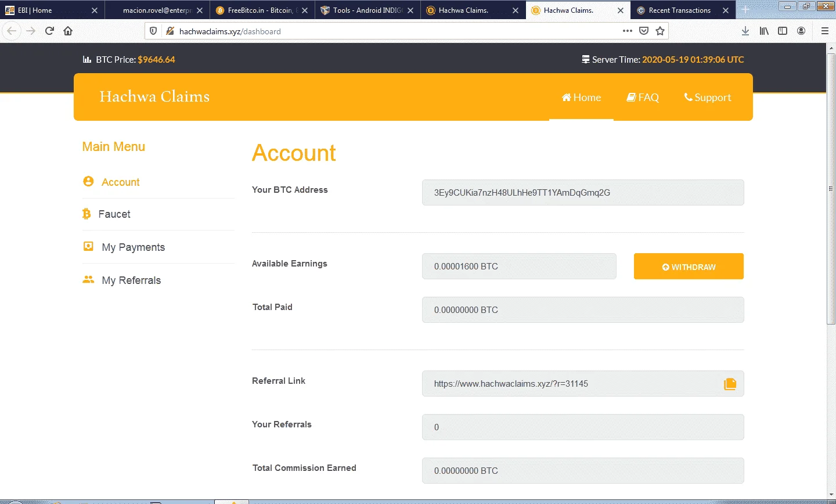Click the browser Back arrow
The height and width of the screenshot is (504, 836).
point(12,31)
